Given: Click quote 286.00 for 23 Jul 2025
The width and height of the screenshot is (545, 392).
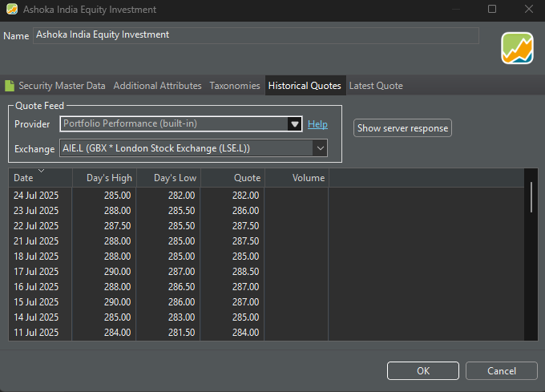Looking at the screenshot, I should [246, 211].
